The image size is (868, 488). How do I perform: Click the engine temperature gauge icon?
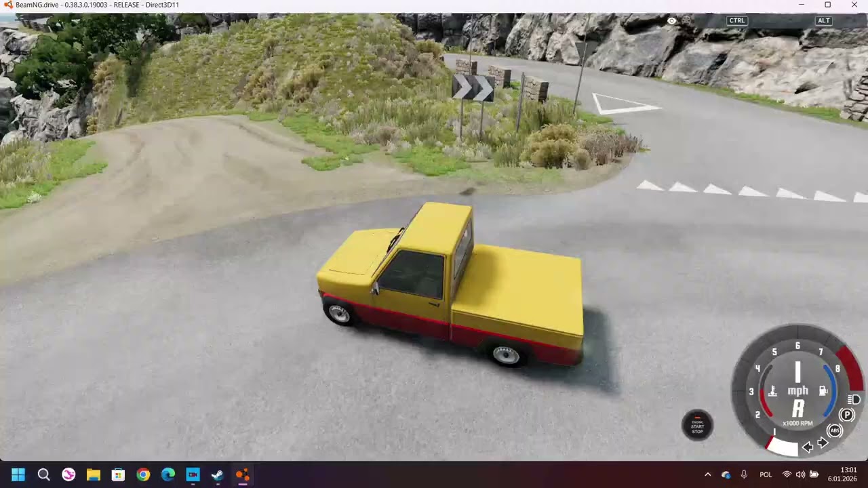(x=772, y=391)
